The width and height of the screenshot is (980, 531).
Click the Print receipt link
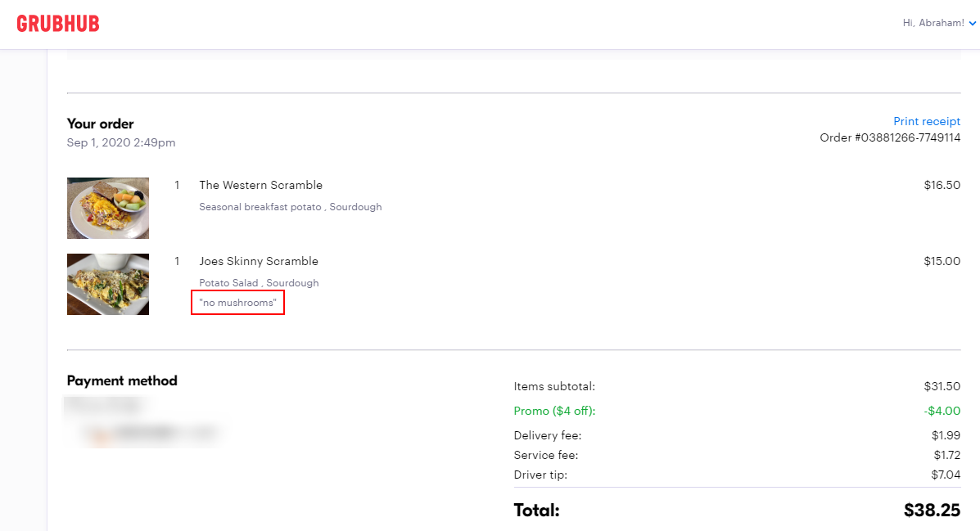tap(926, 121)
